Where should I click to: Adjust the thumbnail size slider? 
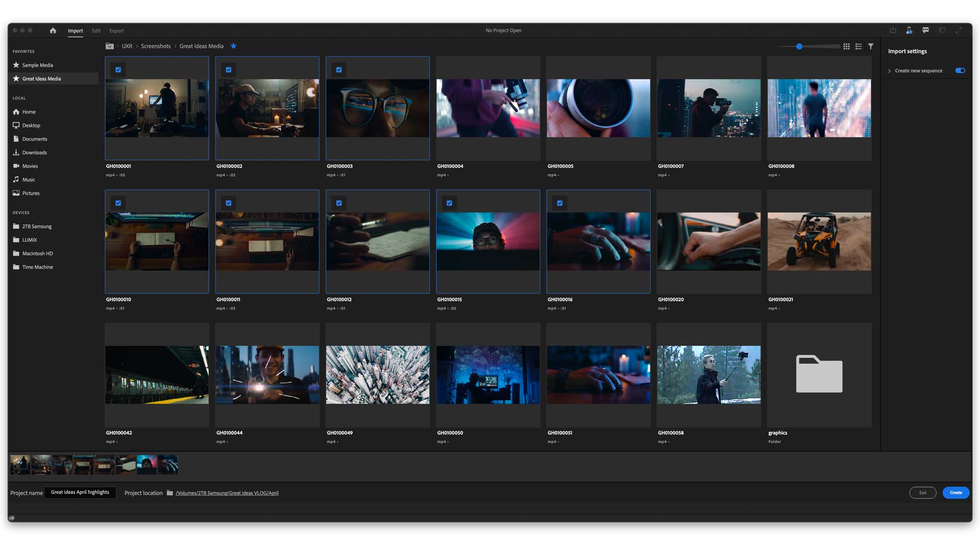[799, 46]
